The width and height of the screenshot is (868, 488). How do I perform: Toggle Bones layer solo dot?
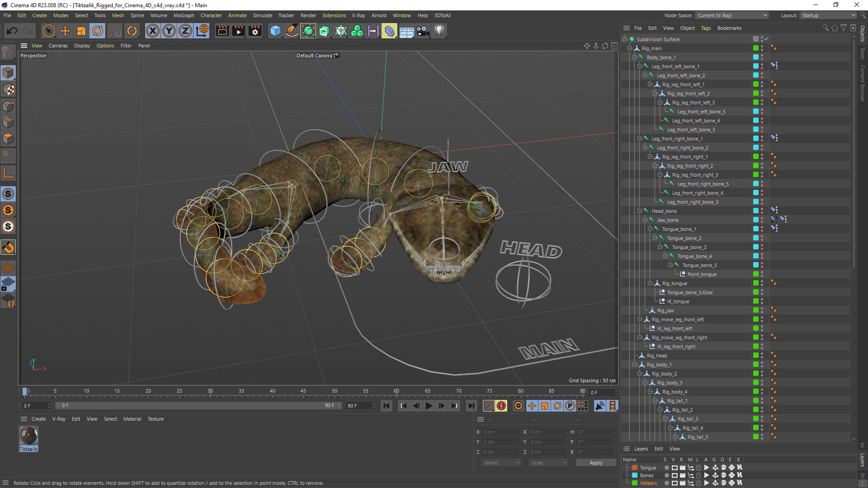[x=666, y=475]
